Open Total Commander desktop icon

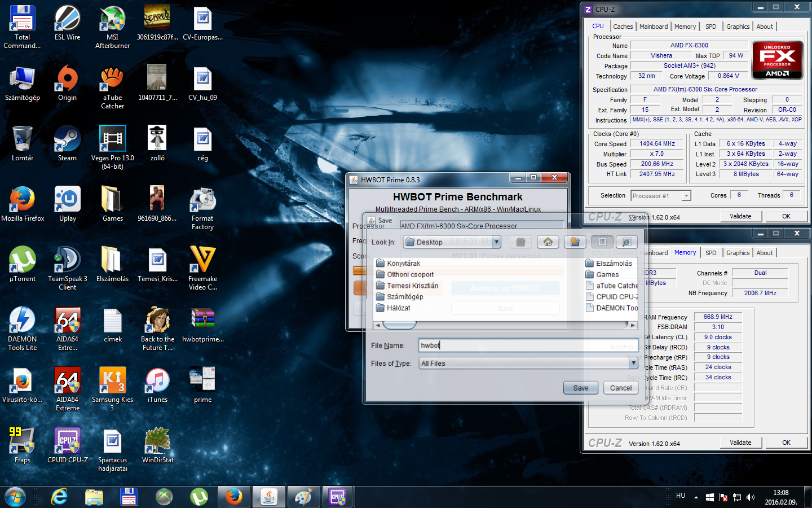23,27
